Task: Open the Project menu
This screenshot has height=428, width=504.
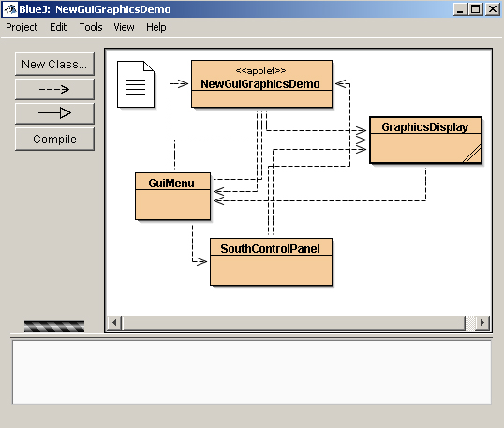Action: [x=22, y=27]
